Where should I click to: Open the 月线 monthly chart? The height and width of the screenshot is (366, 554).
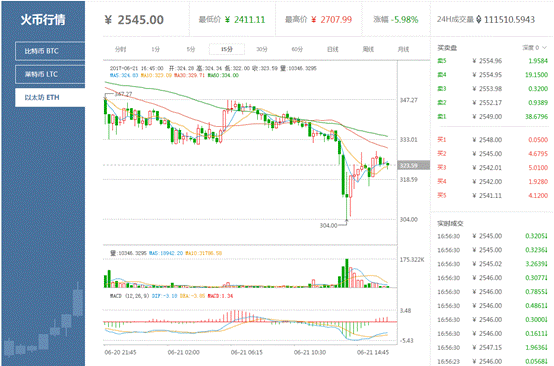[x=403, y=49]
